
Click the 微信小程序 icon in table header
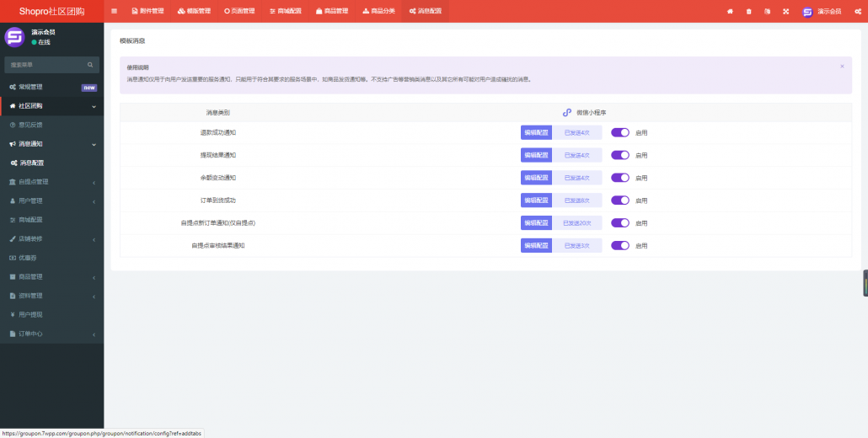coord(567,112)
